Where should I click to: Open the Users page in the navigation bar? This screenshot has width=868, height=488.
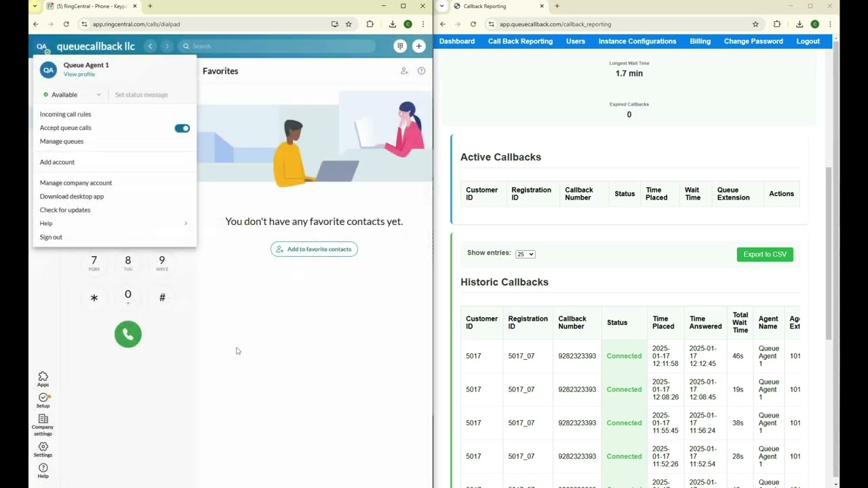click(576, 41)
